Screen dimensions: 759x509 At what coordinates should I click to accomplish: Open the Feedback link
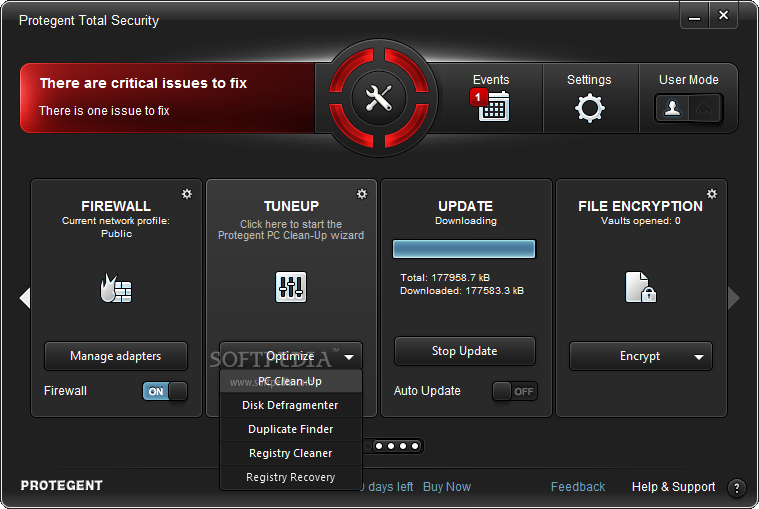(578, 487)
